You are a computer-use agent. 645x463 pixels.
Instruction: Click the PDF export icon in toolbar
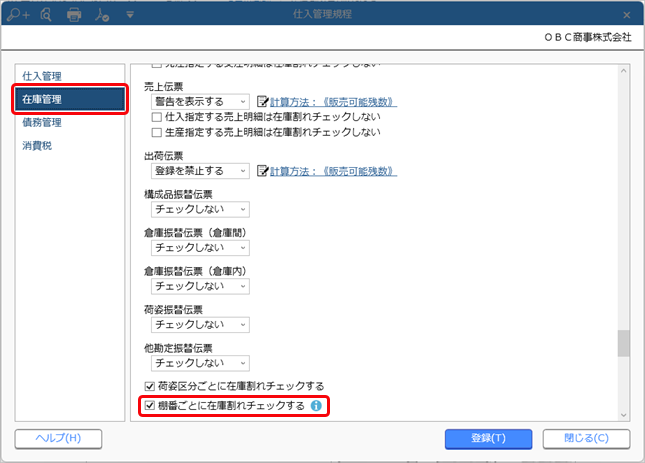pos(102,15)
